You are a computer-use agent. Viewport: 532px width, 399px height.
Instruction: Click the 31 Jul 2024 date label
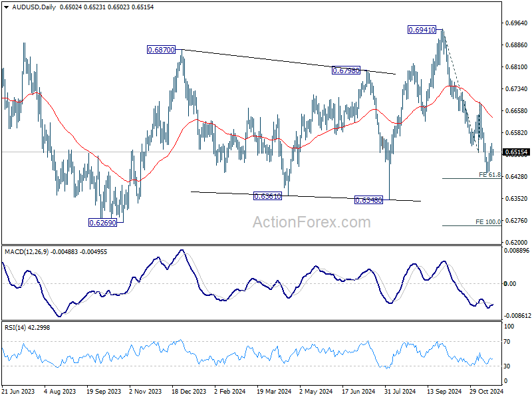[400, 391]
